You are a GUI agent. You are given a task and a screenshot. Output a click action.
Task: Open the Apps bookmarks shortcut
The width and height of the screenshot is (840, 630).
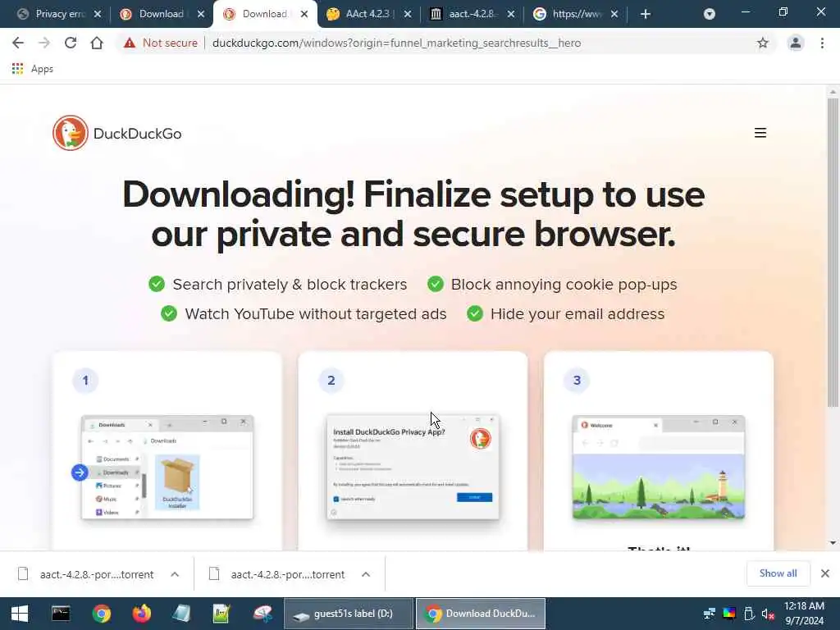click(33, 69)
